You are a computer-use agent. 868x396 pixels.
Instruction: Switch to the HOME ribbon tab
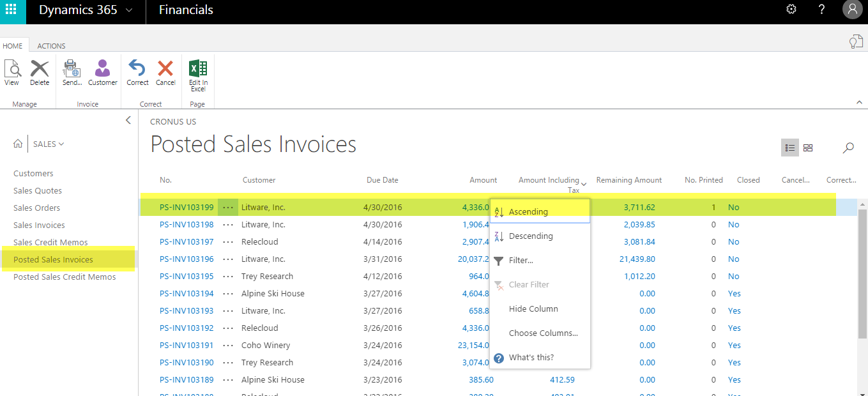click(x=12, y=46)
